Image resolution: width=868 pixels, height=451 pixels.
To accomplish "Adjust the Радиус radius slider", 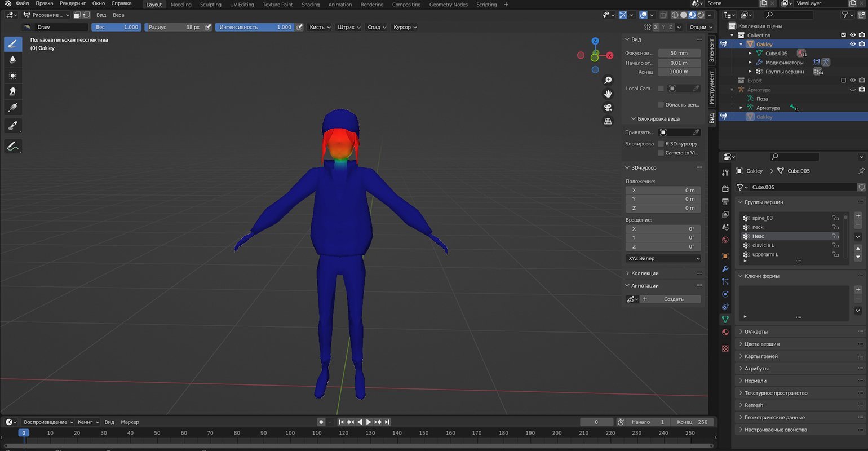I will tap(174, 27).
